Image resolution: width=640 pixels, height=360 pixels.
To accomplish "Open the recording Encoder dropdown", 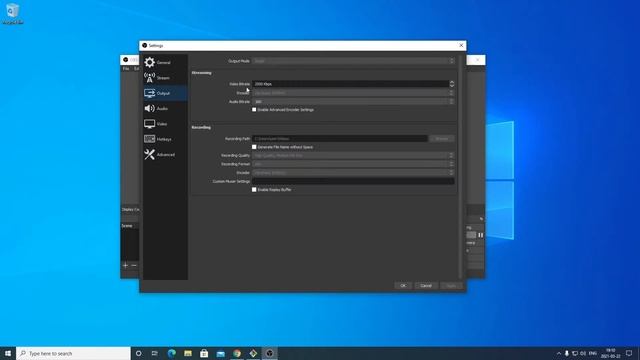I will [x=353, y=173].
